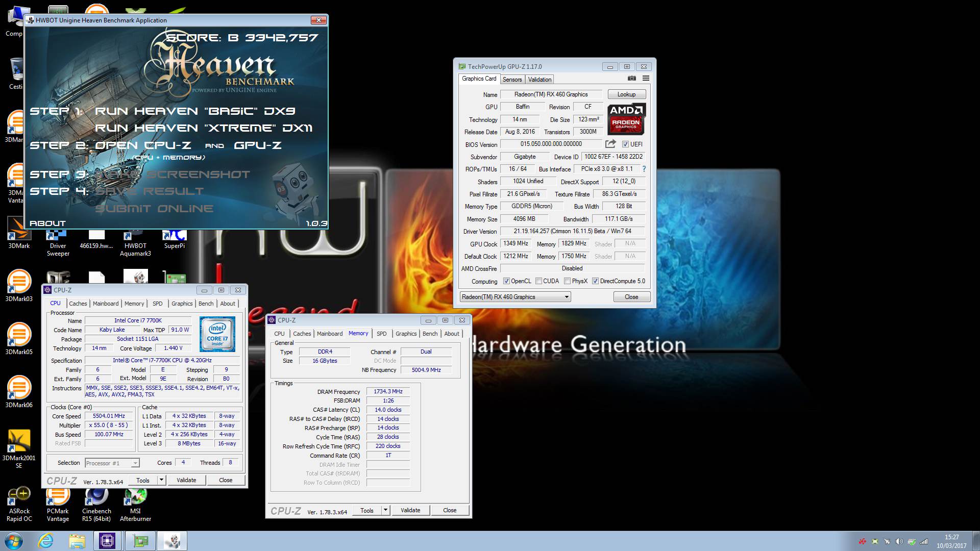The image size is (980, 551).
Task: Open About in the HWBOT Heaven window
Action: [47, 223]
